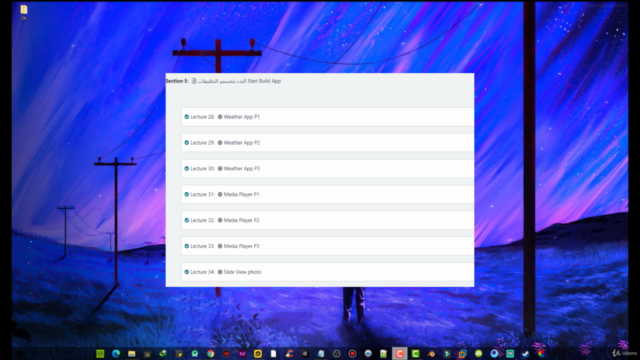640x360 pixels.
Task: Open the folder icon on the desktop
Action: coord(24,11)
